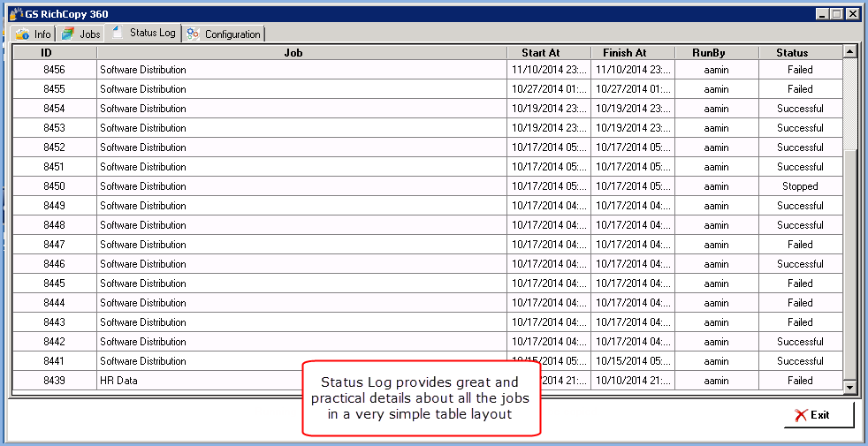Click scrollbar up arrow in log table

(849, 52)
